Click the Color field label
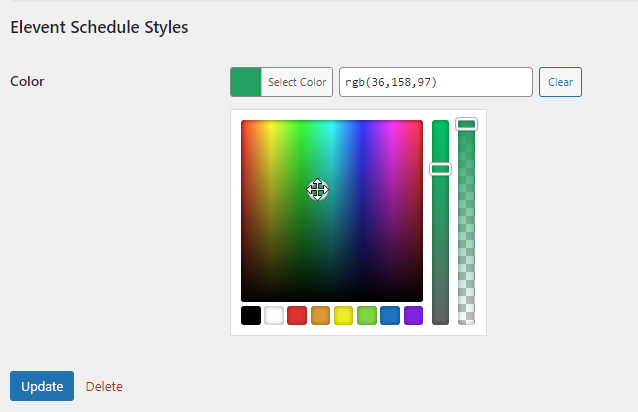The width and height of the screenshot is (638, 412). tap(27, 81)
